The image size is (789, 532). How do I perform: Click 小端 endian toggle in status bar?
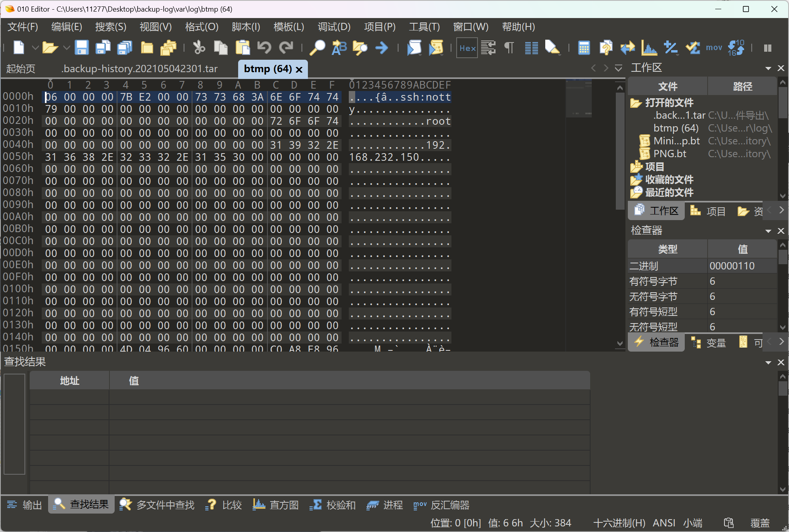click(x=693, y=523)
